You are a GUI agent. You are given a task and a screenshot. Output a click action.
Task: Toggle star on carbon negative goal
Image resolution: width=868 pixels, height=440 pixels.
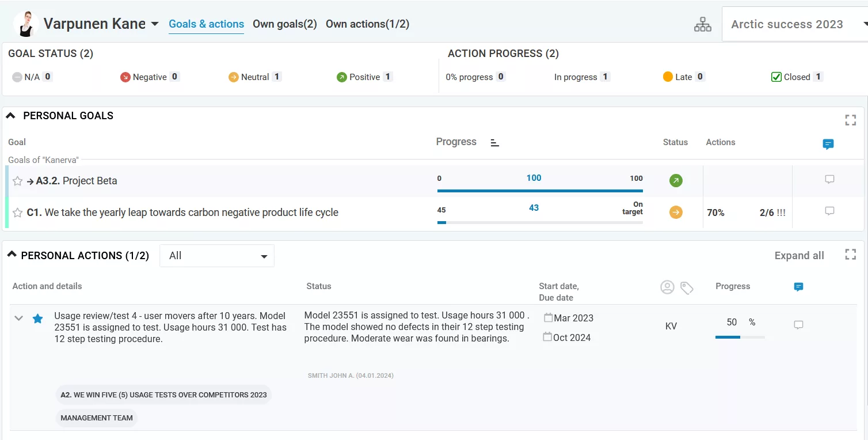(18, 213)
